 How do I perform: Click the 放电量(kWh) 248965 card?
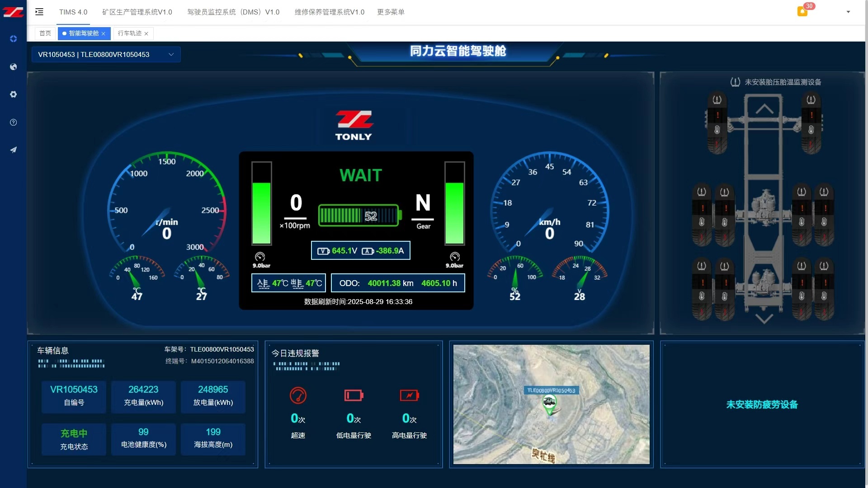click(213, 396)
